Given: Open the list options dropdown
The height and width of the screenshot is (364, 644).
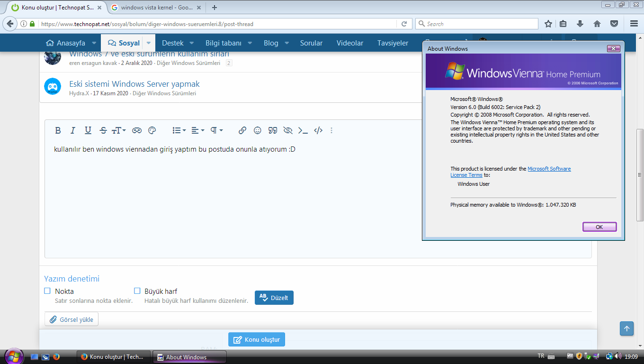Looking at the screenshot, I should 179,130.
